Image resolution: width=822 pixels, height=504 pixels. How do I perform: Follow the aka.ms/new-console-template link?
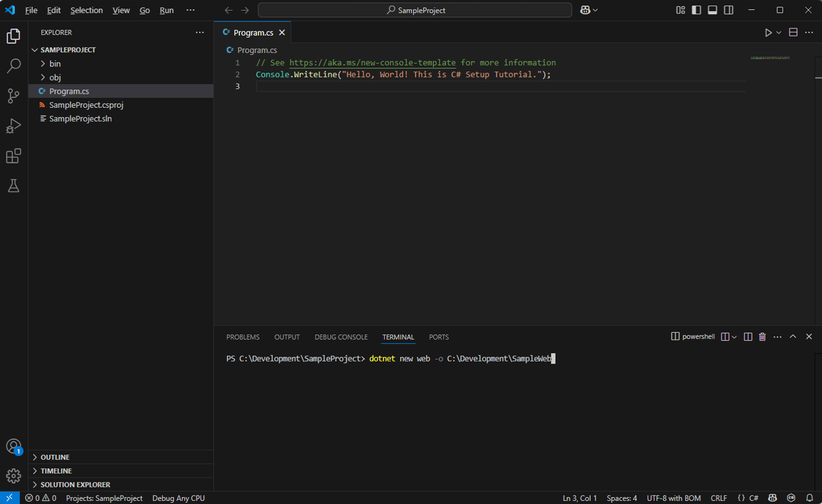coord(372,63)
